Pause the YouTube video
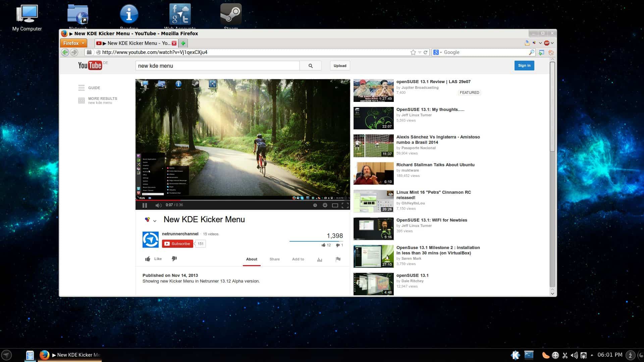This screenshot has height=362, width=644. coord(145,205)
